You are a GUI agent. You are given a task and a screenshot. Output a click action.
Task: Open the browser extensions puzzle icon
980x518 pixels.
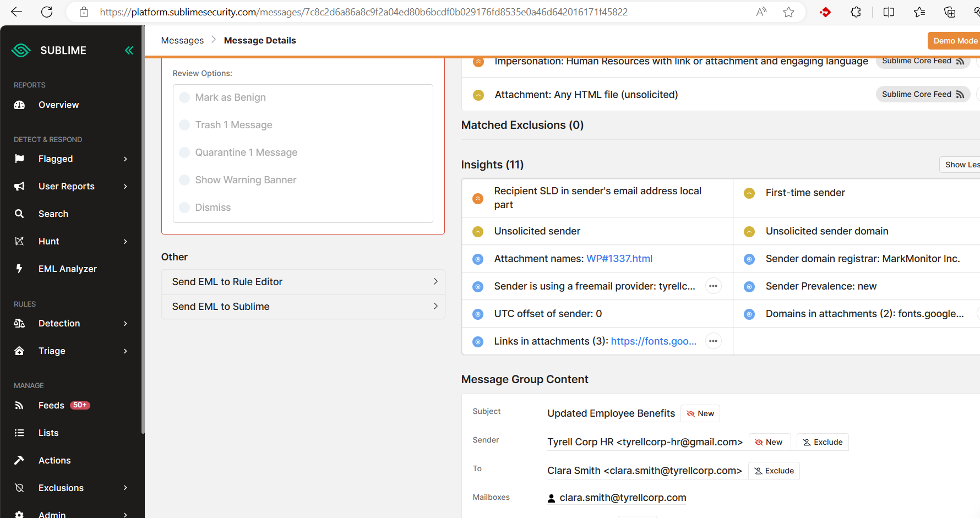pyautogui.click(x=856, y=12)
